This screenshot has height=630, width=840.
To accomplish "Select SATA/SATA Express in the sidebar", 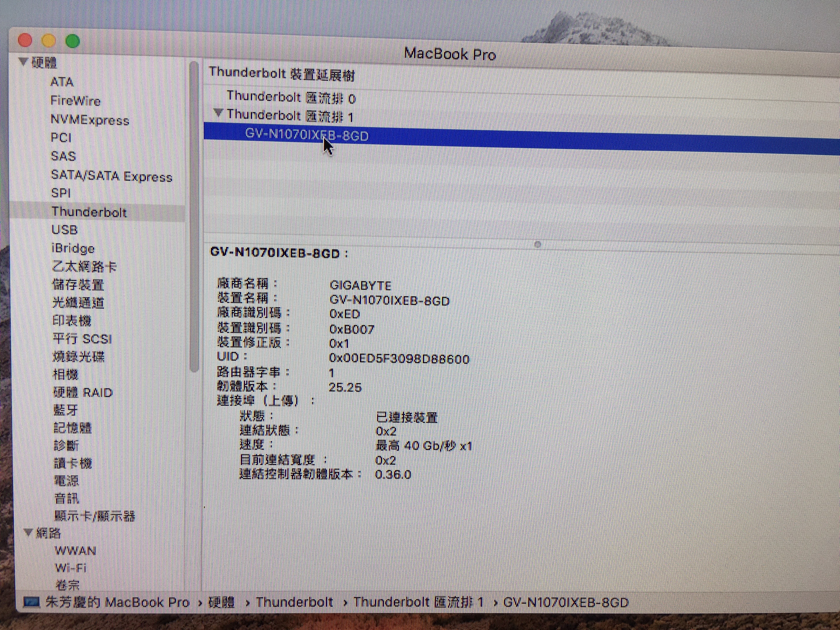I will [112, 176].
